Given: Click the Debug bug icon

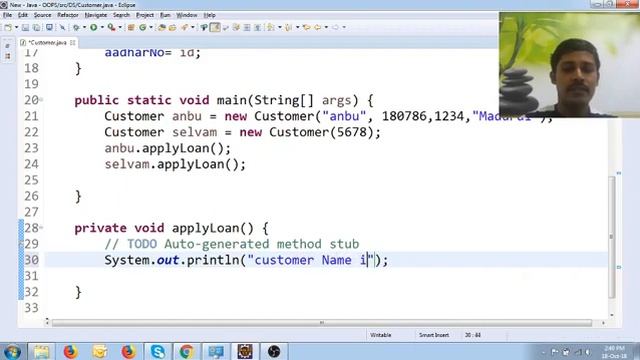Looking at the screenshot, I should tap(76, 27).
